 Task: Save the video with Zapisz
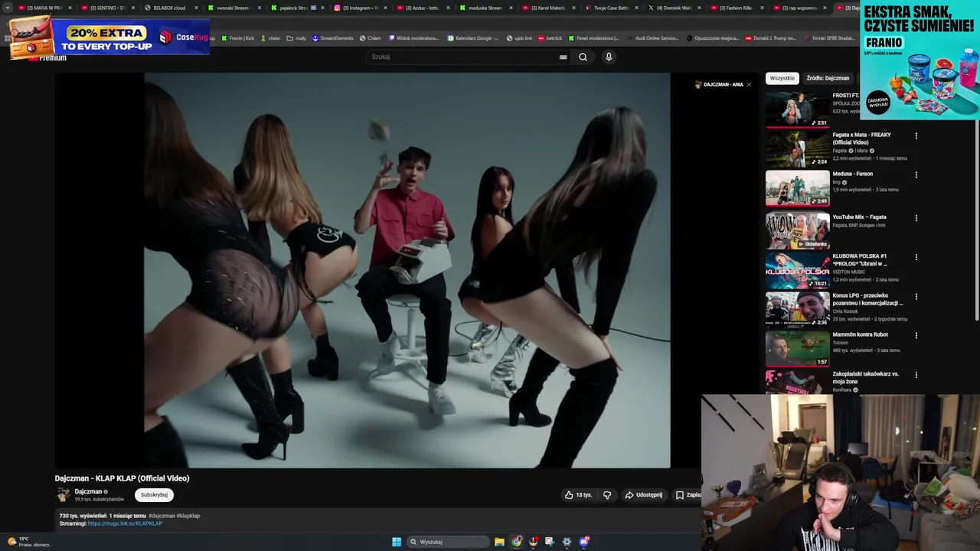pos(688,495)
